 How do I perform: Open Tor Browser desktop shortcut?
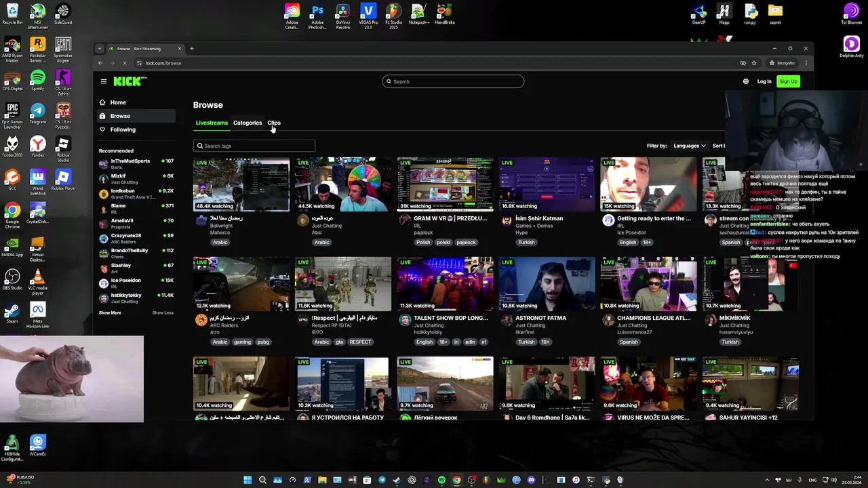click(852, 14)
